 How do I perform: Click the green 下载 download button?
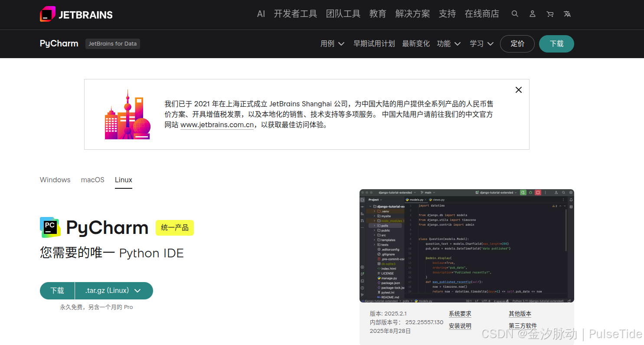pyautogui.click(x=57, y=291)
